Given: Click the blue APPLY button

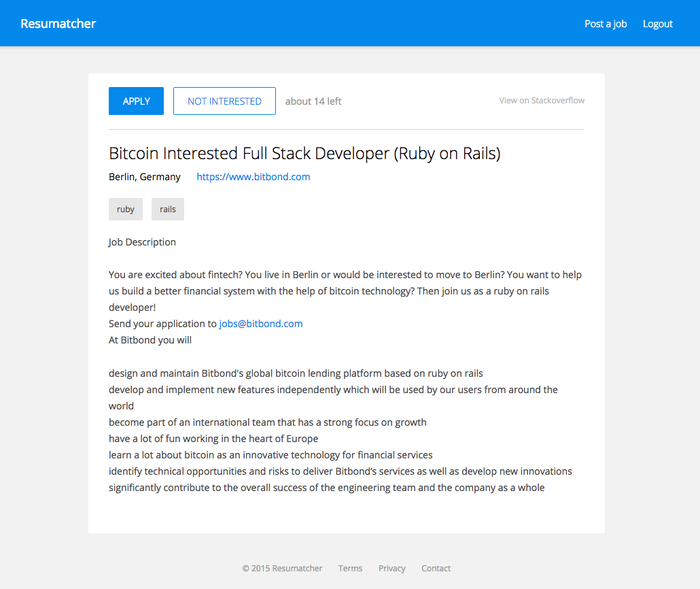Looking at the screenshot, I should point(136,101).
